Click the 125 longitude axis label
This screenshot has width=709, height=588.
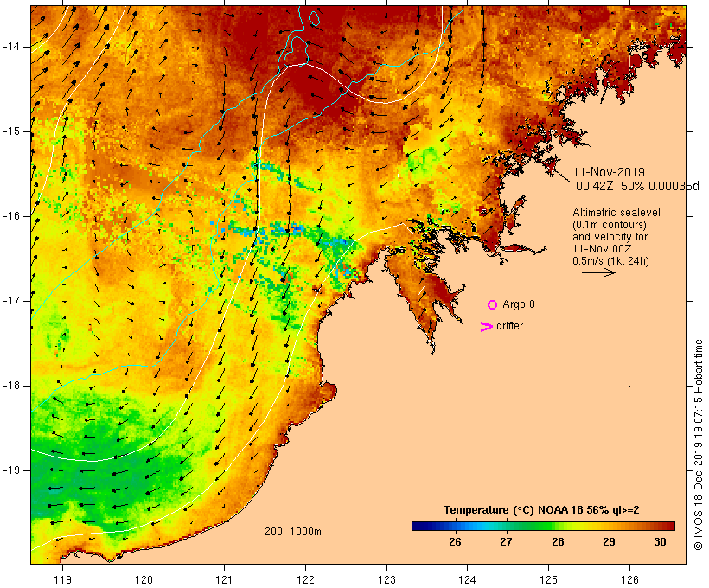click(x=548, y=579)
